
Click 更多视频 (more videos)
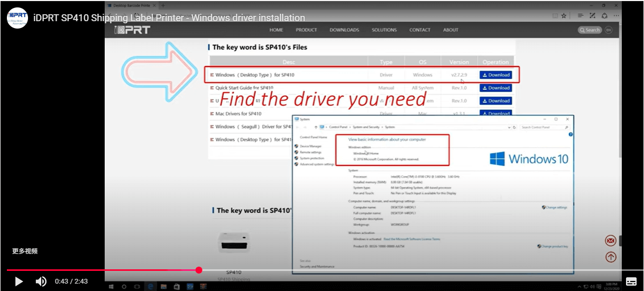coord(25,251)
